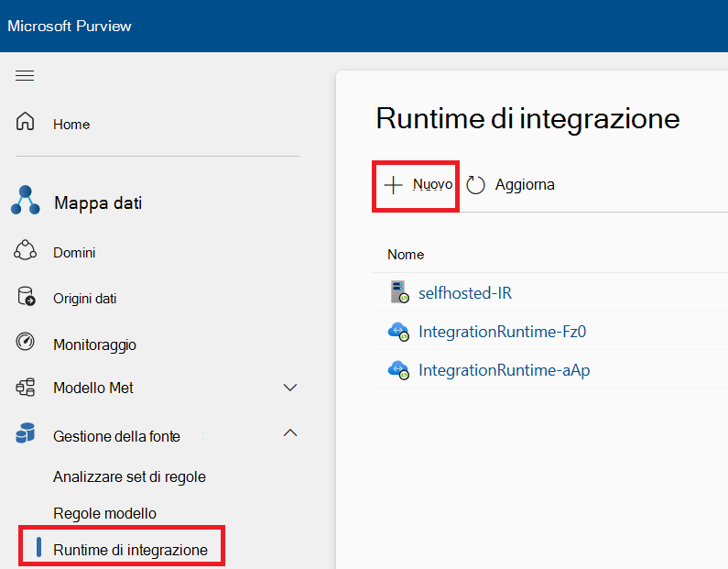Open Domini in the sidebar
The image size is (728, 569).
point(74,253)
